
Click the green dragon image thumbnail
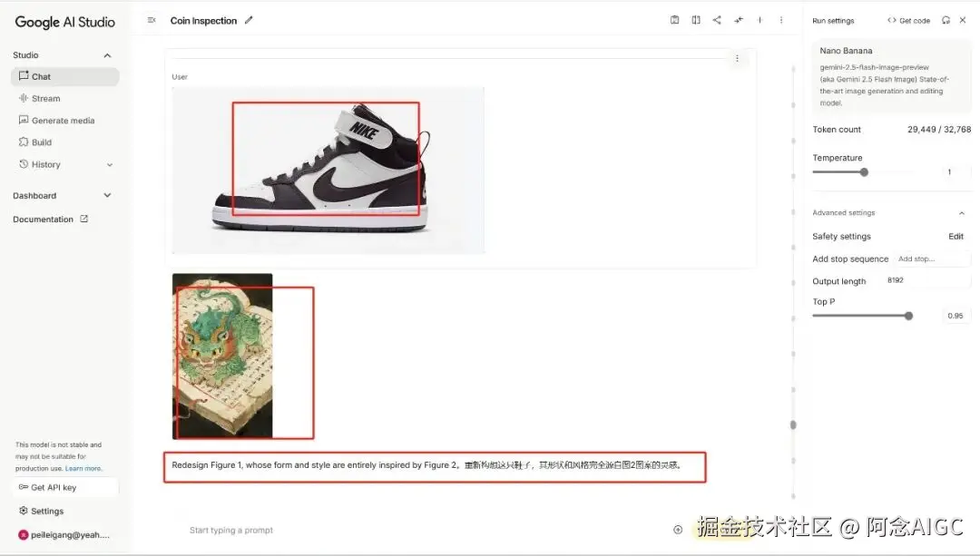(x=222, y=356)
